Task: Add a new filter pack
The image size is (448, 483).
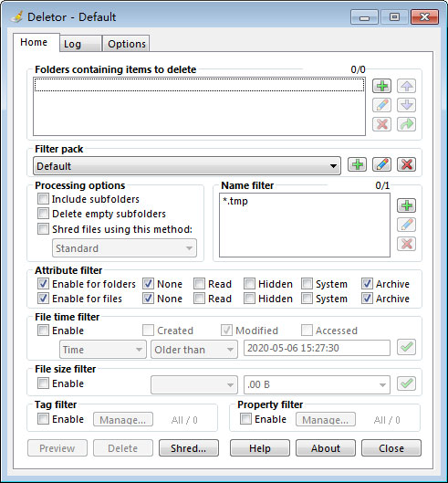Action: pos(357,164)
